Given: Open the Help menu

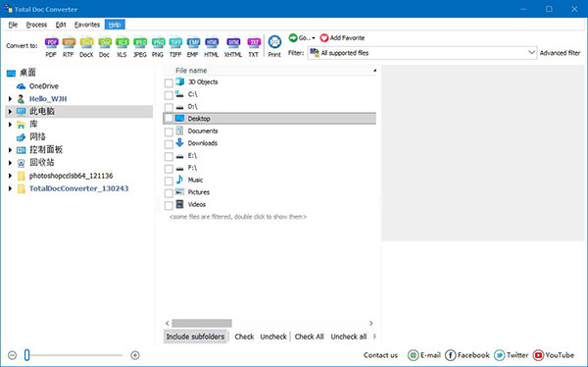Looking at the screenshot, I should tap(115, 25).
